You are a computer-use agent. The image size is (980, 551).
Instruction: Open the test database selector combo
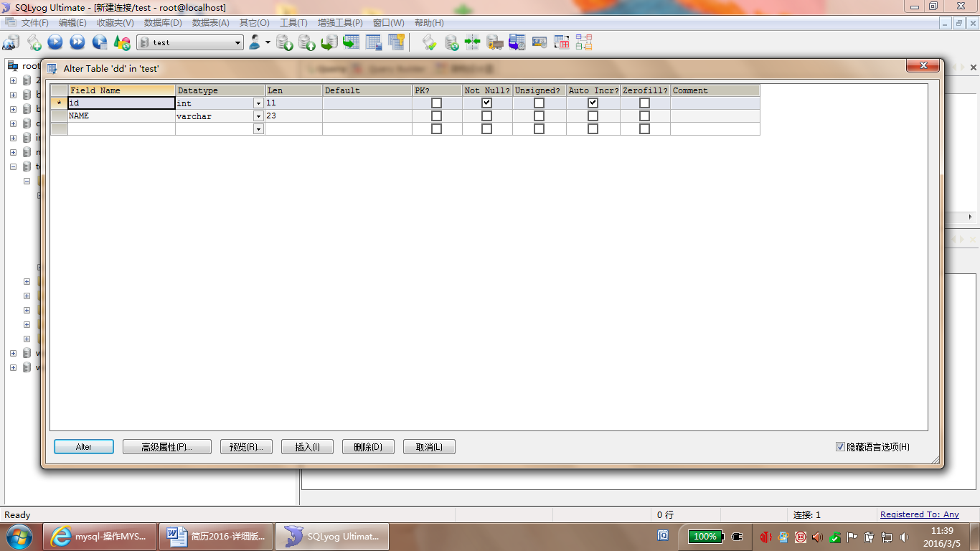(190, 42)
